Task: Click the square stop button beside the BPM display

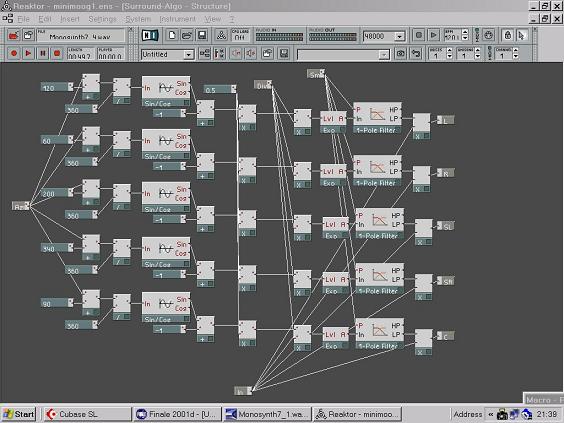Action: (419, 35)
